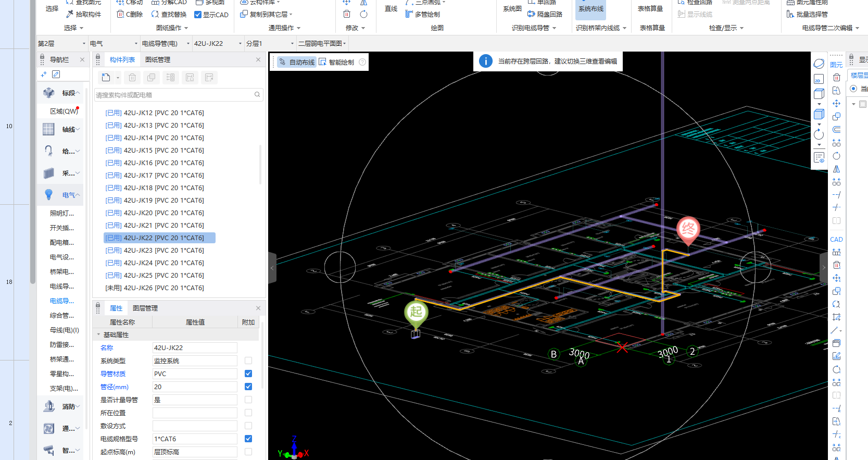Click the 管径(mm) value field

195,387
